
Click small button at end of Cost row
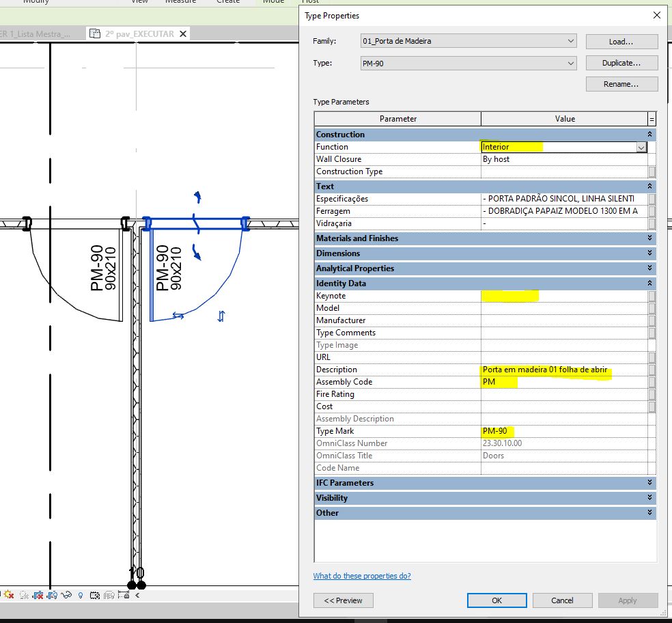tap(652, 406)
